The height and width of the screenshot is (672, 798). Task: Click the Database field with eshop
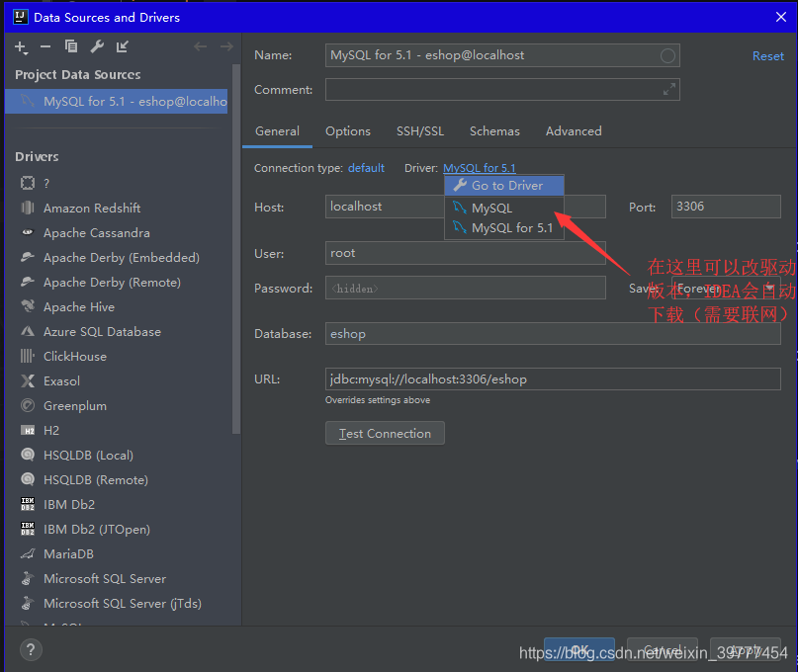553,334
